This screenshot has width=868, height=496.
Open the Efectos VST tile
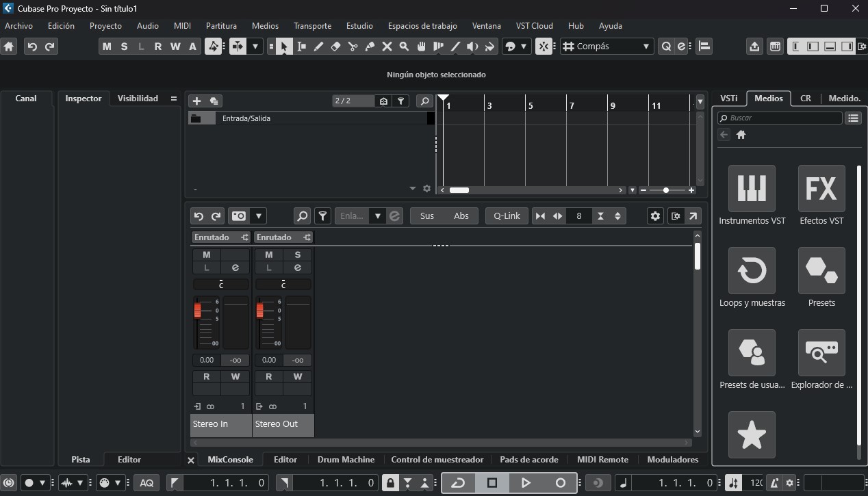[821, 188]
